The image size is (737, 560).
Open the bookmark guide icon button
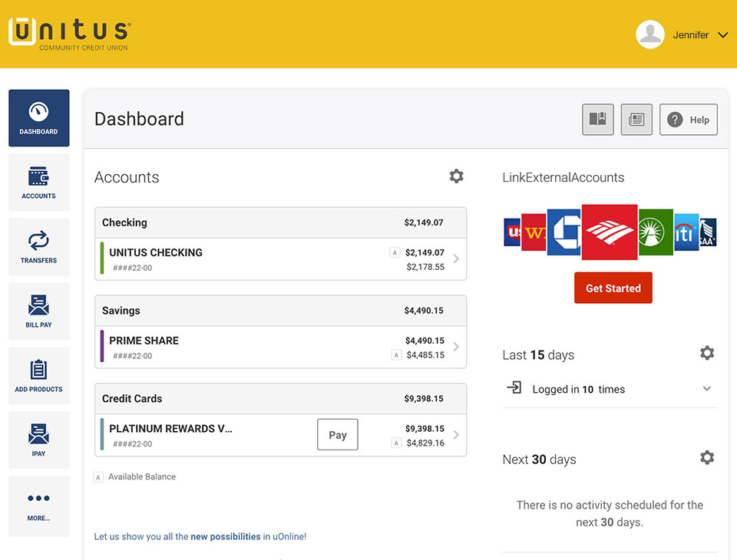point(598,120)
